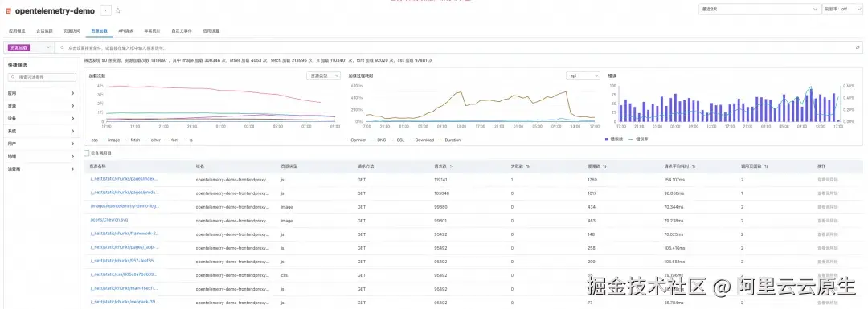Check the 包含调用链 checkbox above the table
This screenshot has width=868, height=309.
86,152
